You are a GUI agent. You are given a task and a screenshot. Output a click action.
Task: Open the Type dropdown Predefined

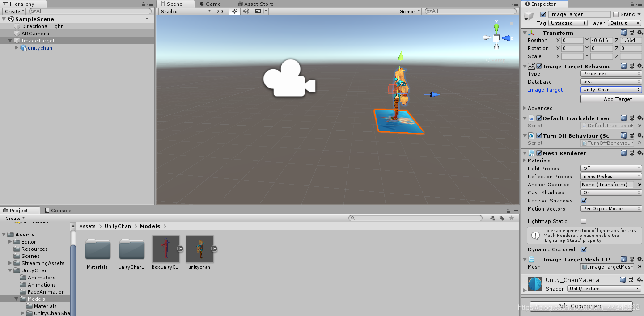[611, 74]
